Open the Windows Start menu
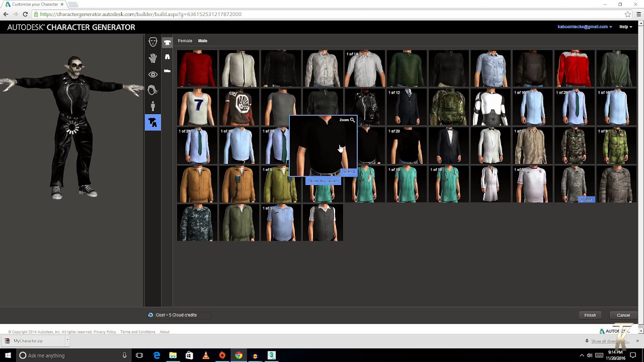The width and height of the screenshot is (644, 362). click(x=8, y=355)
